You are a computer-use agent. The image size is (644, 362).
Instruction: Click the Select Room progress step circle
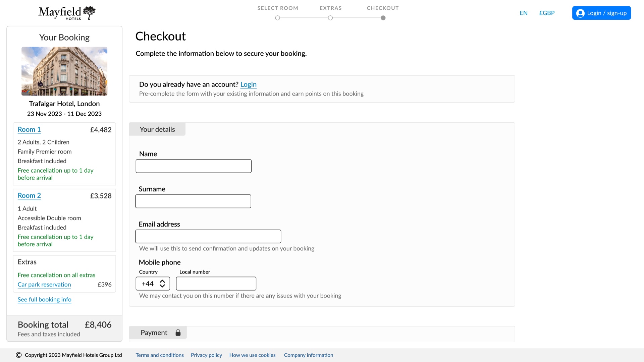[x=277, y=18]
